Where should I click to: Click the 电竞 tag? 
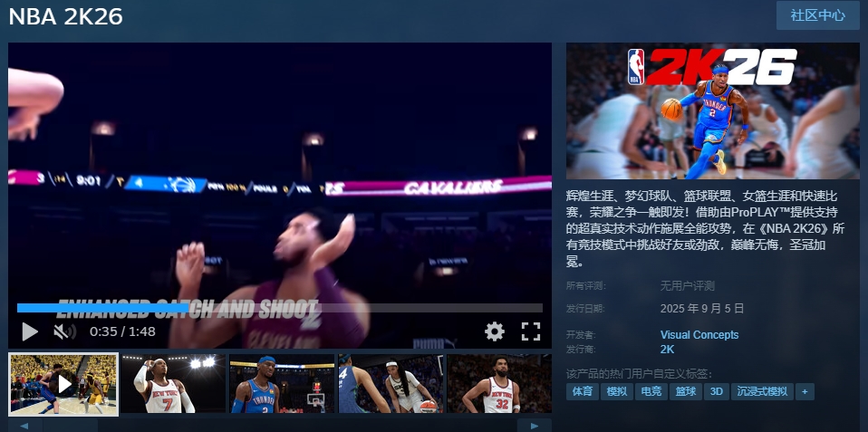(x=651, y=391)
